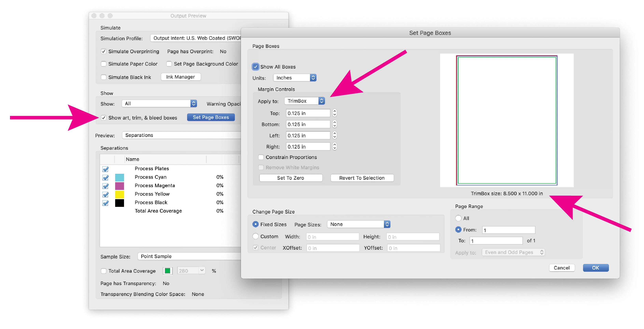
Task: Toggle the Process Black separation checkmark
Action: click(105, 203)
